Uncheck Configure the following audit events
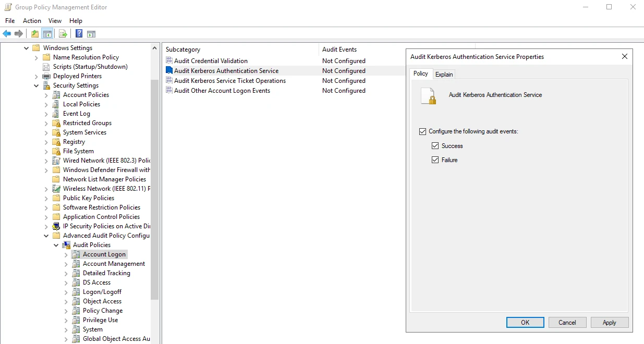The image size is (644, 344). (422, 131)
